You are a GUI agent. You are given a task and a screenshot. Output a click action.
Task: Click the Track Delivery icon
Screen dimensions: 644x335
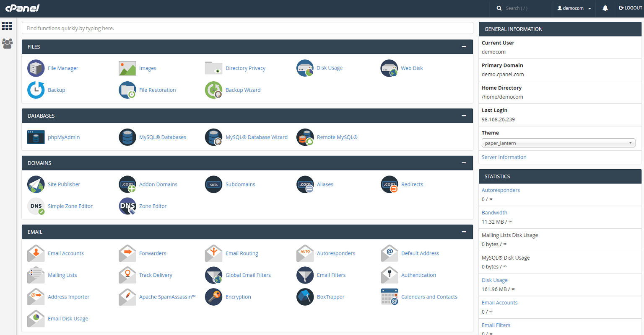pyautogui.click(x=127, y=275)
